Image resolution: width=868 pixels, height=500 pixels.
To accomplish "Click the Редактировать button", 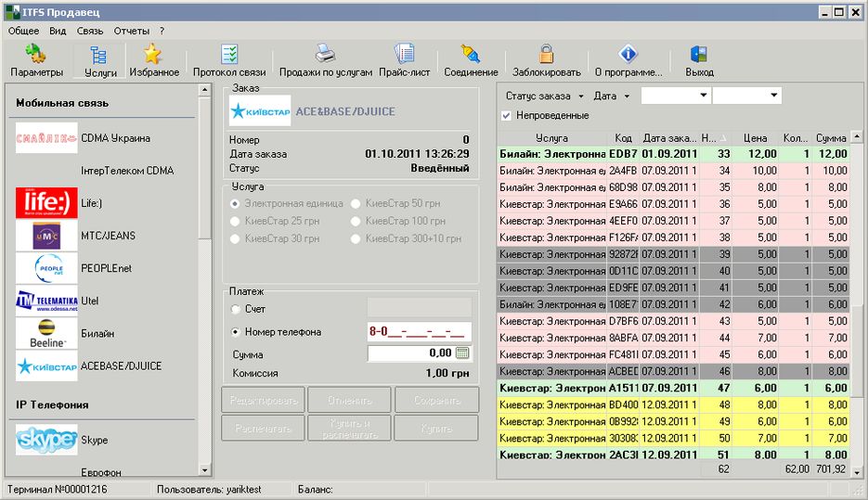I will [x=263, y=400].
